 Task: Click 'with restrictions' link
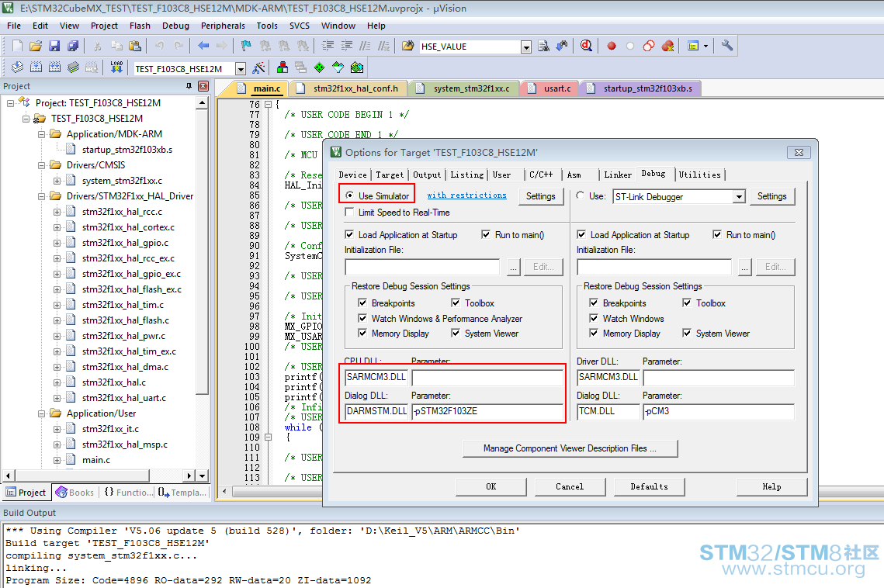(466, 195)
